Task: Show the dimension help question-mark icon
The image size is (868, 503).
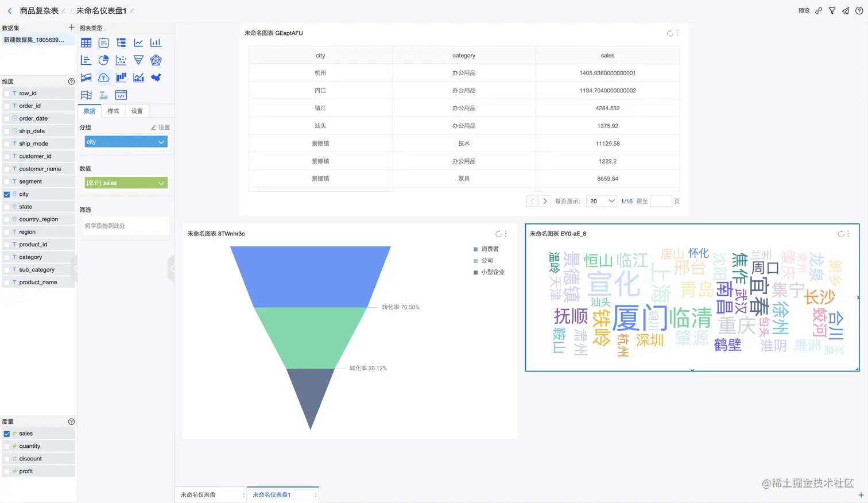Action: (x=71, y=82)
